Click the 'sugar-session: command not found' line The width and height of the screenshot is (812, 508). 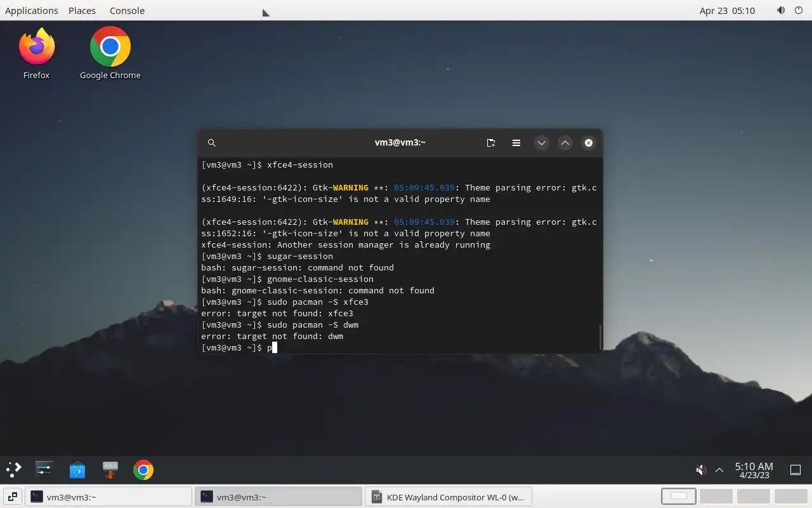pyautogui.click(x=298, y=267)
